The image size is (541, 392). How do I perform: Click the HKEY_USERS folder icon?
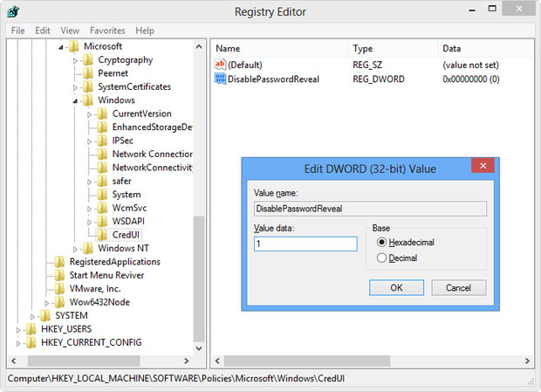click(31, 329)
